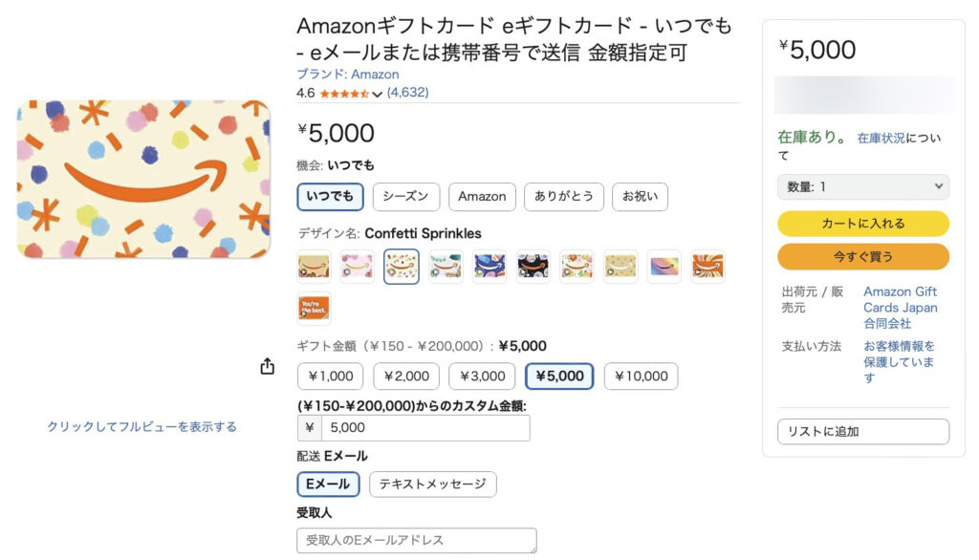The width and height of the screenshot is (979, 560).
Task: Click the share icon beside the card image
Action: click(x=268, y=367)
